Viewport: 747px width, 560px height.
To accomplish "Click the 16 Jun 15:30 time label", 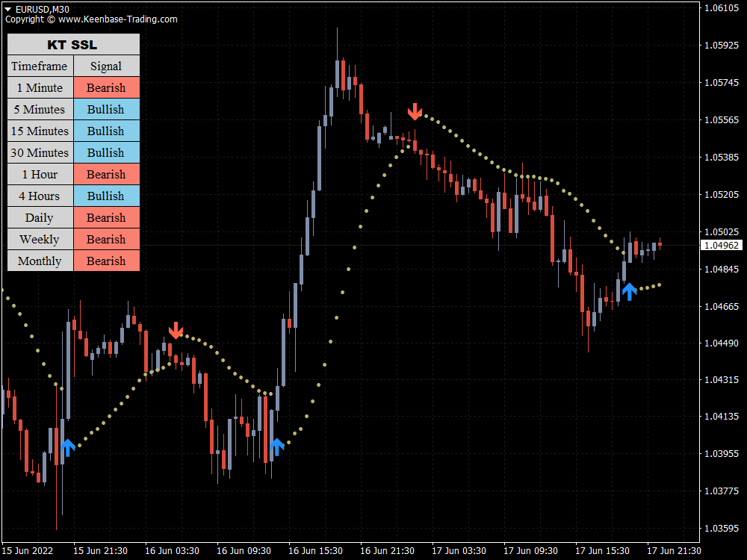I will coord(315,551).
